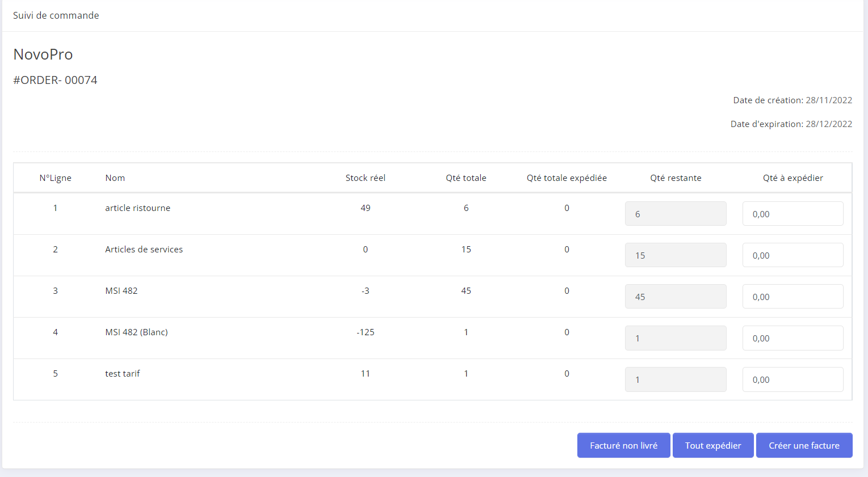868x477 pixels.
Task: Click the Facturé non livré button
Action: [x=623, y=445]
